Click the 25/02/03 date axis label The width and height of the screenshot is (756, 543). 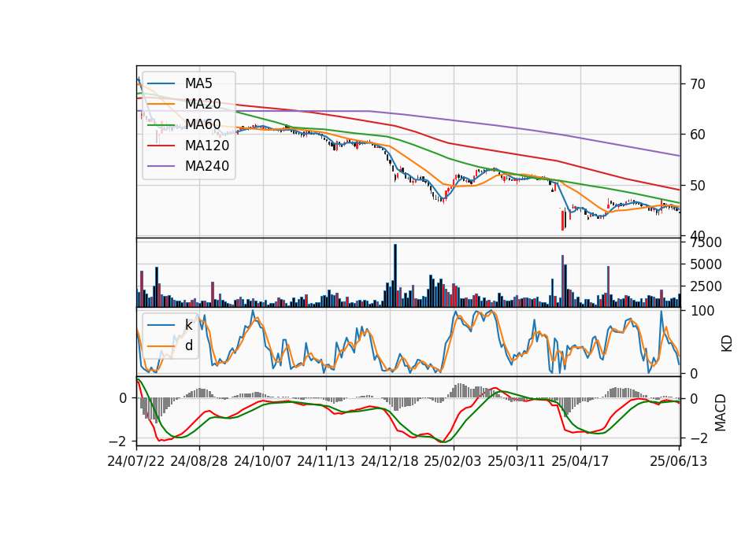[453, 461]
